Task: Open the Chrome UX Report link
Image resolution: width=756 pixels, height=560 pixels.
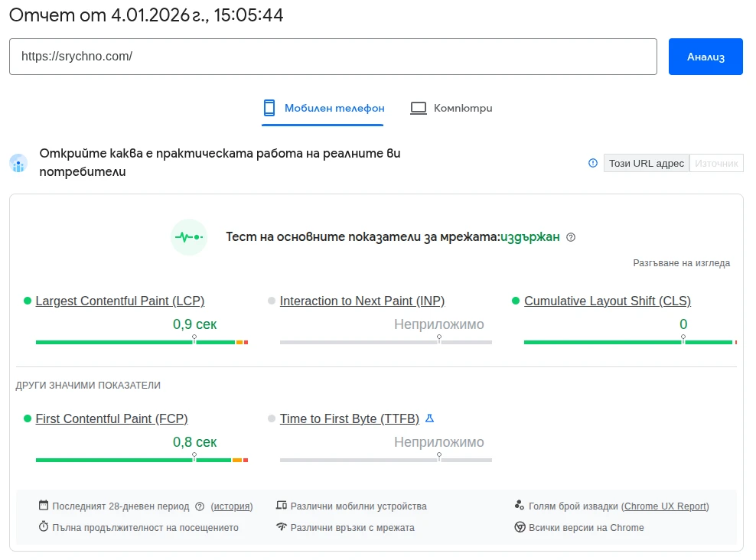Action: point(665,506)
